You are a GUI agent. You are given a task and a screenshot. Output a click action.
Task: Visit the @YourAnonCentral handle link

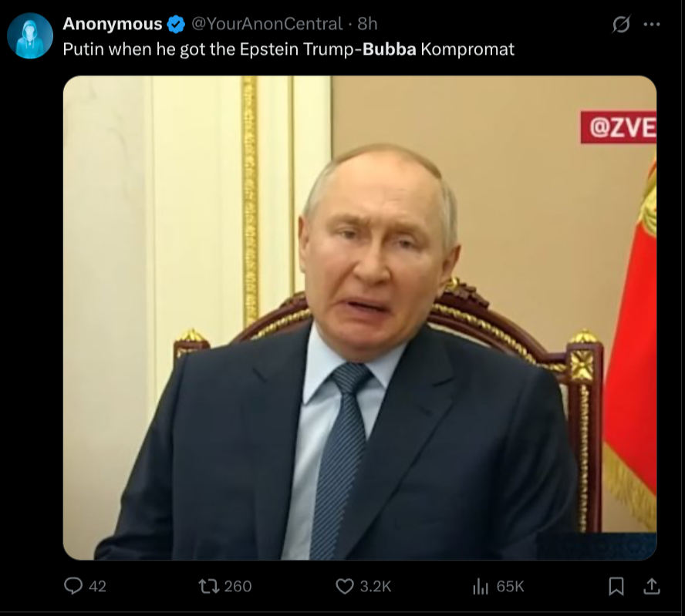tap(267, 24)
